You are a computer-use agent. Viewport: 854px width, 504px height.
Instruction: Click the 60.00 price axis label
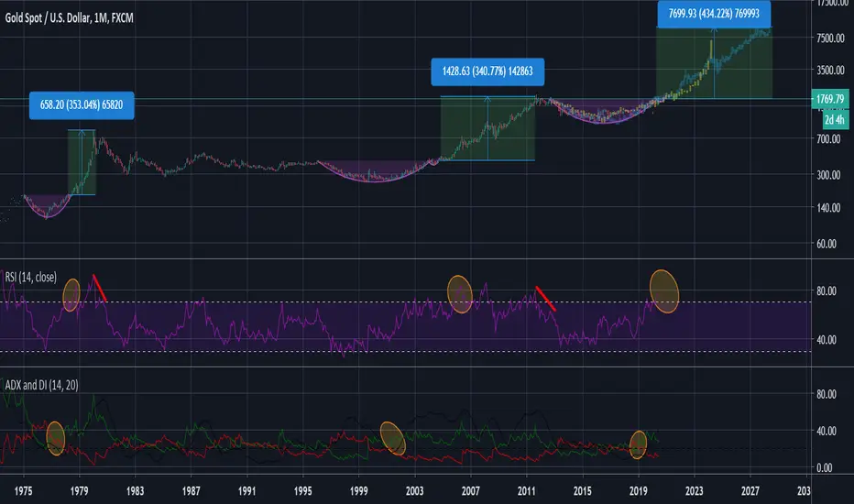[827, 244]
